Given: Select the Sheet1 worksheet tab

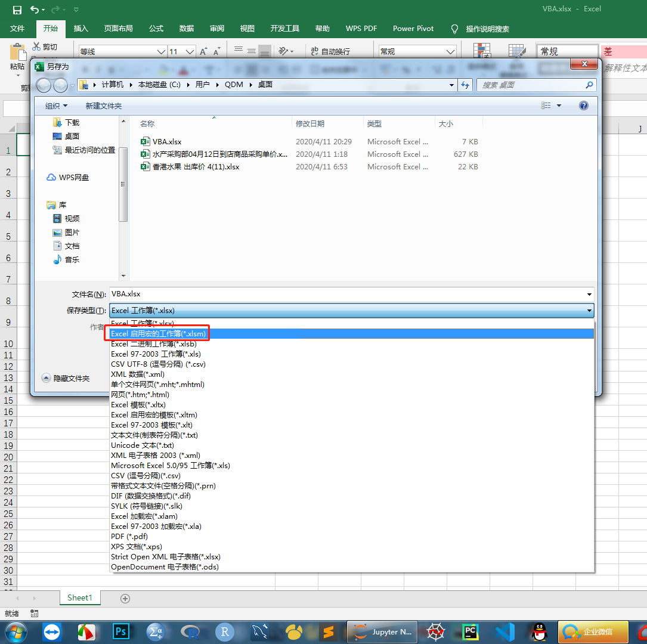Looking at the screenshot, I should 80,598.
